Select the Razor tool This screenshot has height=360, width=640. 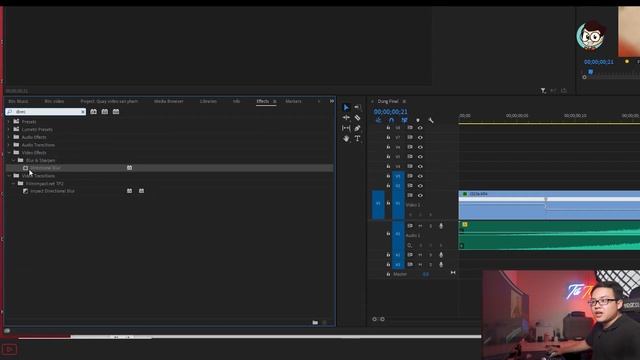pos(358,118)
